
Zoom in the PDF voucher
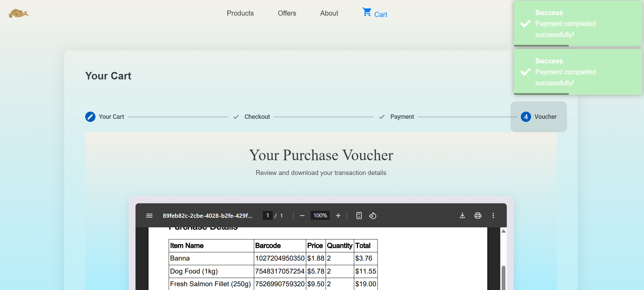click(x=338, y=216)
